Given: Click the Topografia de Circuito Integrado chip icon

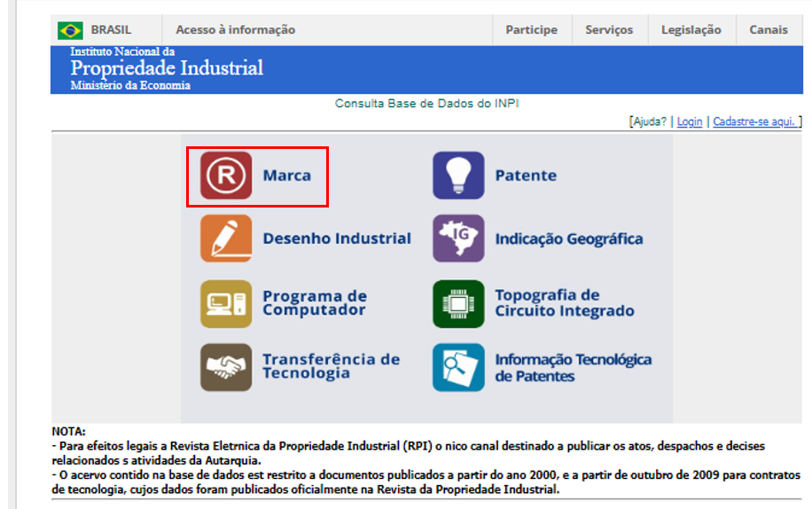Looking at the screenshot, I should [x=458, y=304].
